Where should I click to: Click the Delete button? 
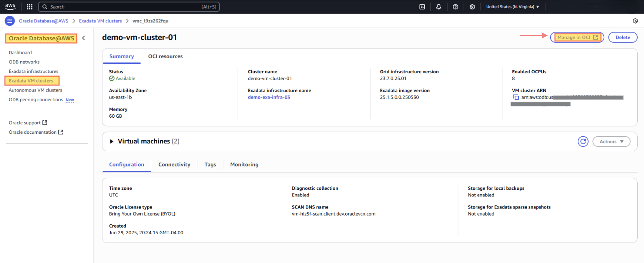(623, 37)
